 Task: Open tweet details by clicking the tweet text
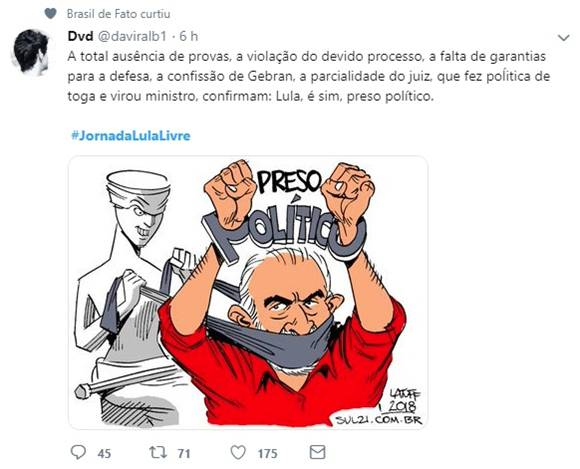(x=308, y=77)
